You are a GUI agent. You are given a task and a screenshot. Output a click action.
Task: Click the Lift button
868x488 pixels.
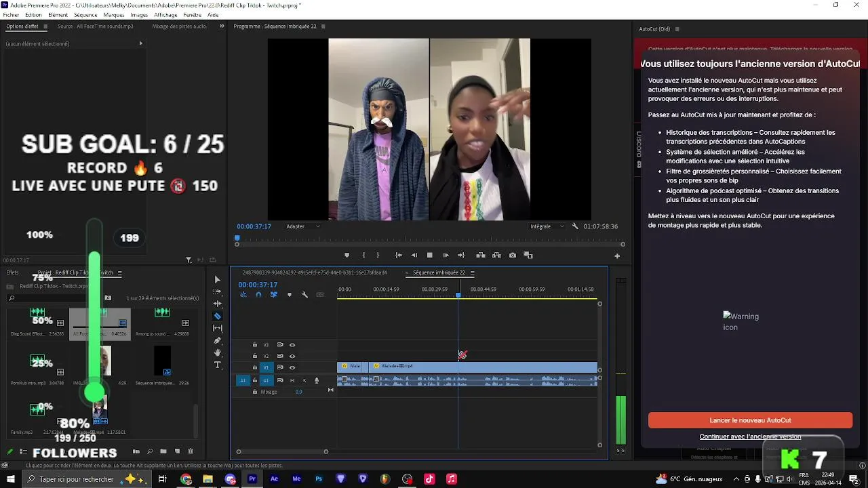click(481, 256)
